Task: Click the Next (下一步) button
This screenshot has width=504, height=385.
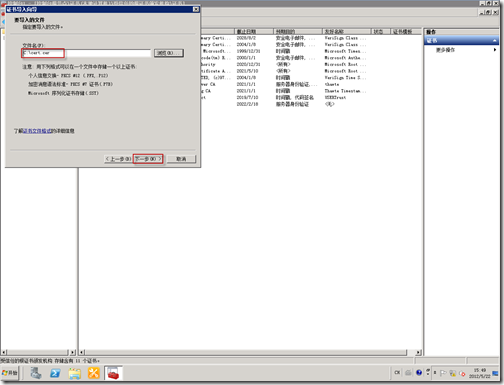Action: coord(148,159)
